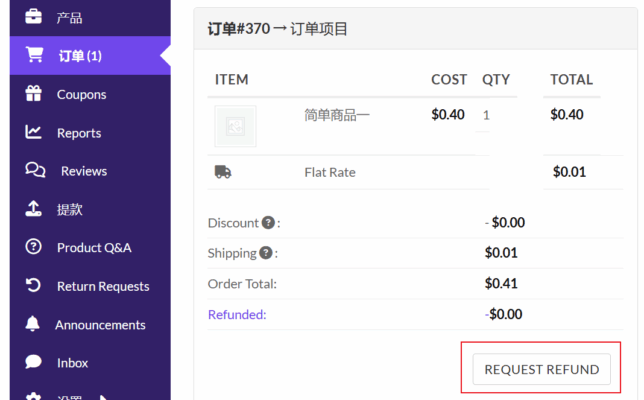Click the quantity field showing 1
The height and width of the screenshot is (400, 644).
coord(488,115)
